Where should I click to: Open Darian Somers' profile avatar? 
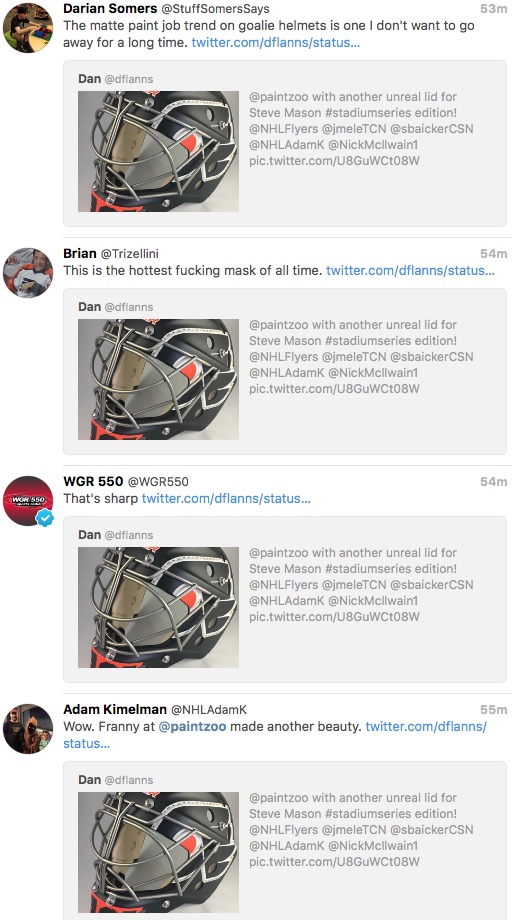[x=28, y=27]
